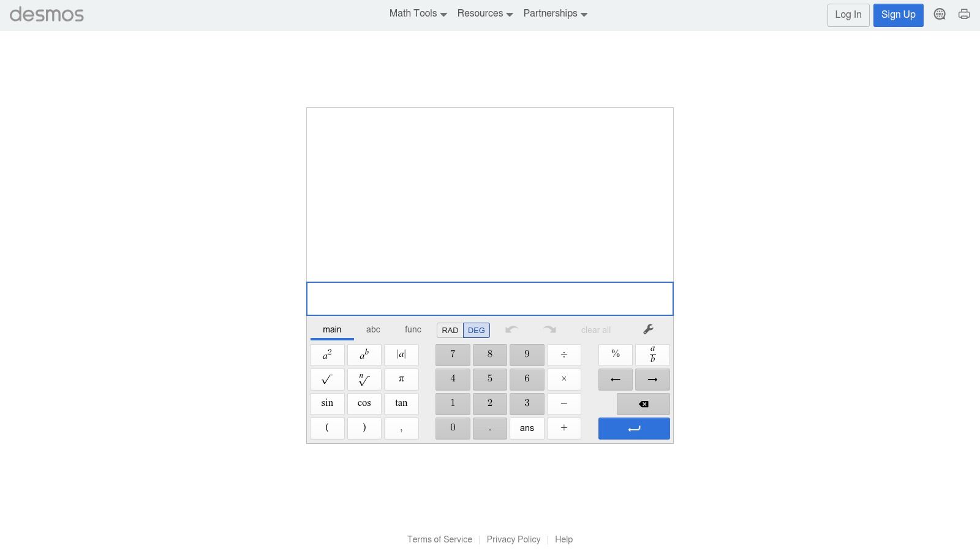Insert the cos function
Viewport: 980px width, 551px height.
pyautogui.click(x=364, y=404)
